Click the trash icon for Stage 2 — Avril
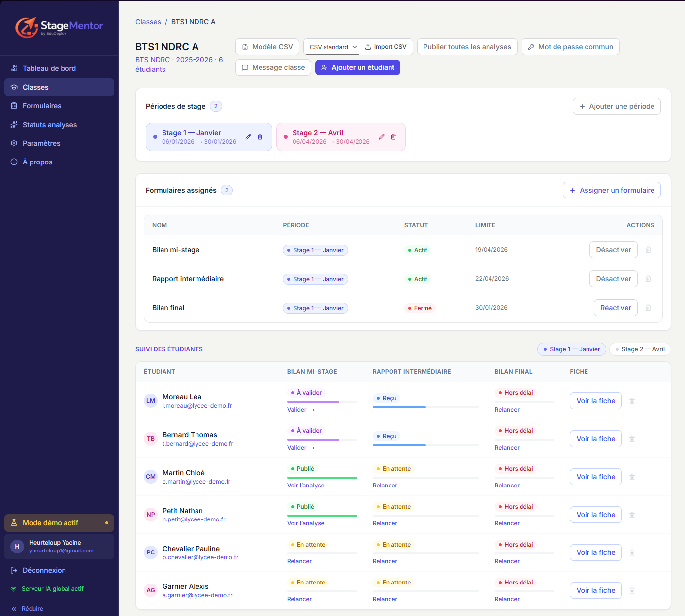The width and height of the screenshot is (685, 616). click(393, 137)
